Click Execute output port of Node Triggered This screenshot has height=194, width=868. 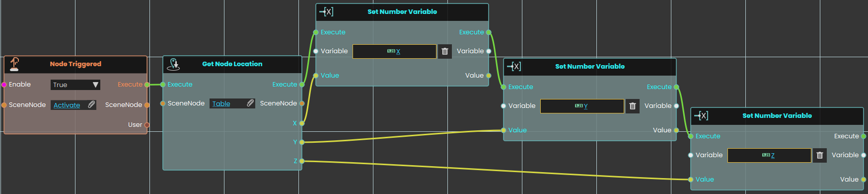click(x=147, y=85)
